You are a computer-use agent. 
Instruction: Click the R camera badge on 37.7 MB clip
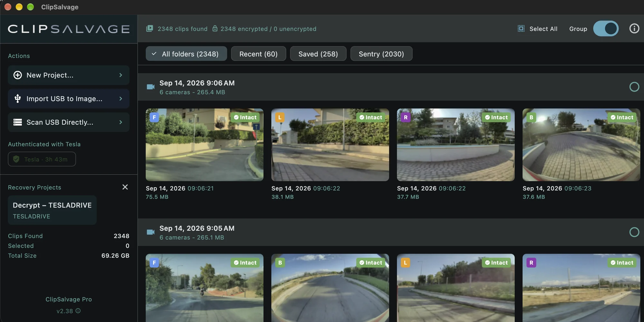(x=406, y=117)
